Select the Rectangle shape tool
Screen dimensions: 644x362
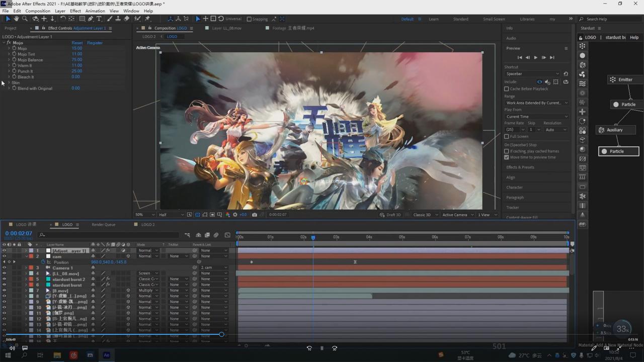click(x=81, y=19)
